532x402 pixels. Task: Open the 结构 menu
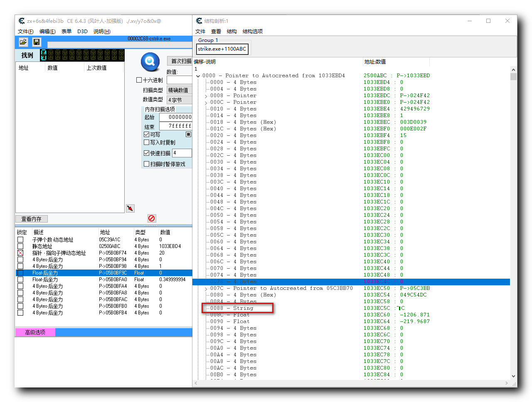coord(232,32)
